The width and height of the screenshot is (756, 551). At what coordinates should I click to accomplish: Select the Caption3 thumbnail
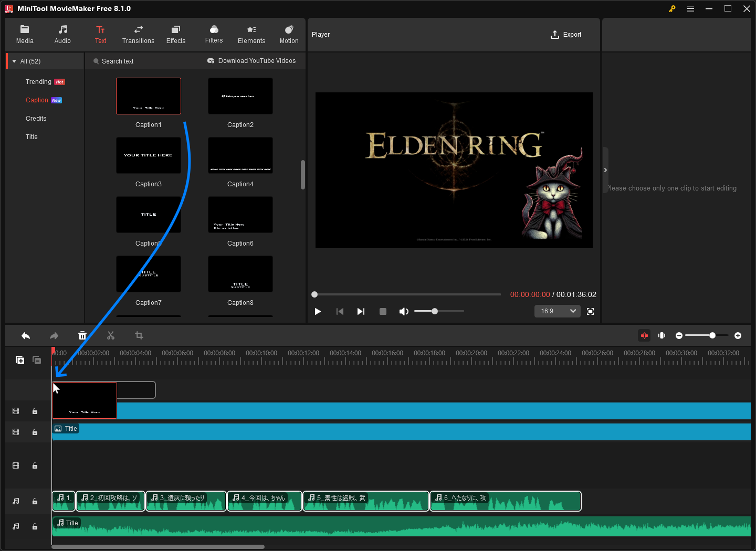tap(149, 155)
